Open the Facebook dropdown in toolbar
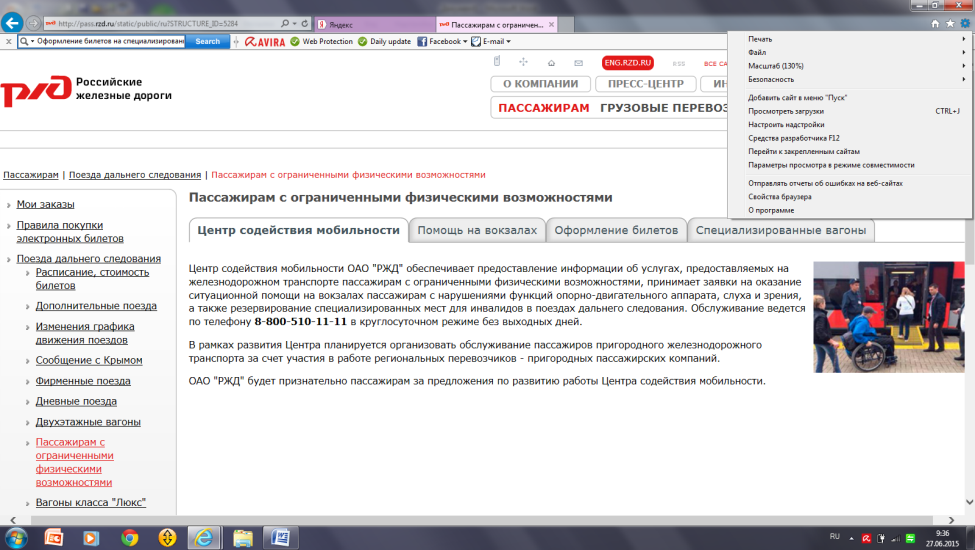This screenshot has height=550, width=975. [442, 42]
